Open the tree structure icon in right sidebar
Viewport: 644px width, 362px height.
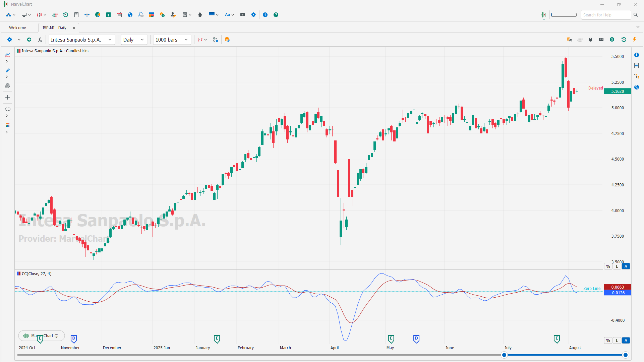[637, 76]
